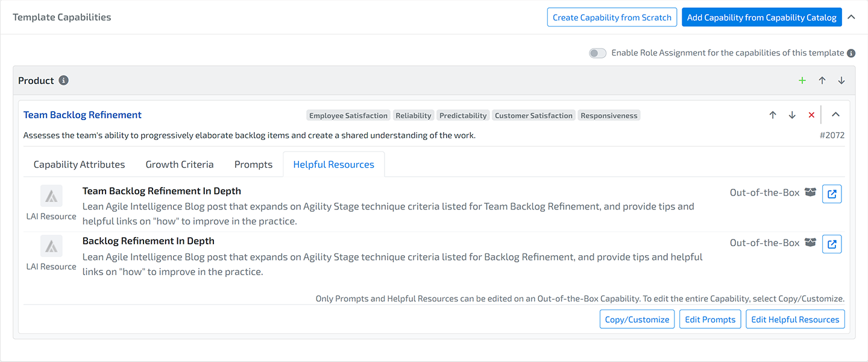Open the Growth Criteria tab
Viewport: 868px width, 362px height.
tap(179, 164)
